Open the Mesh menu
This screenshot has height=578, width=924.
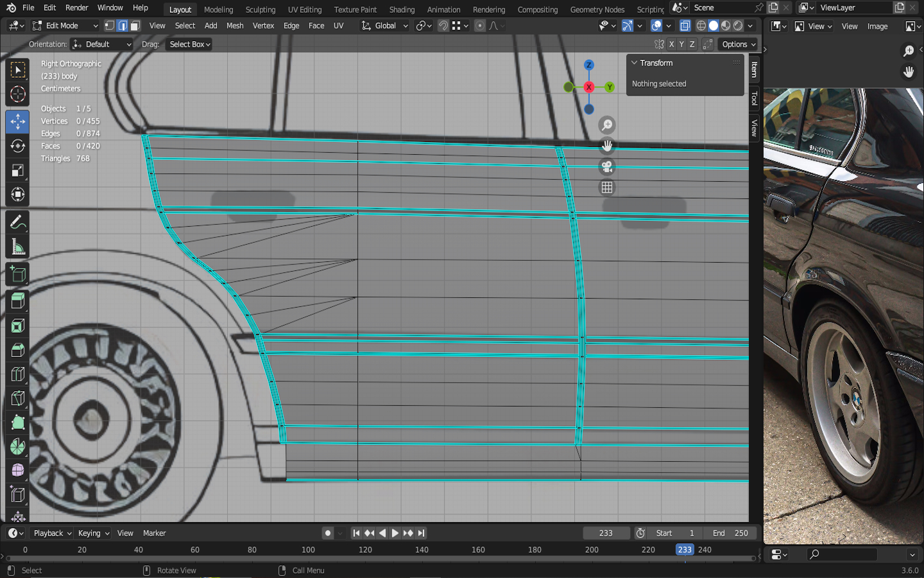(x=235, y=26)
